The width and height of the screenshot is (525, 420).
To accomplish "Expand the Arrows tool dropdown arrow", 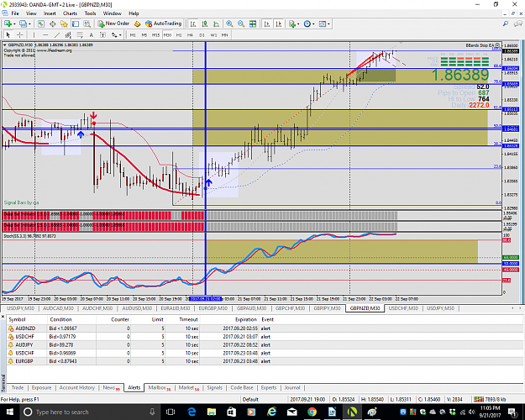I will coord(120,34).
